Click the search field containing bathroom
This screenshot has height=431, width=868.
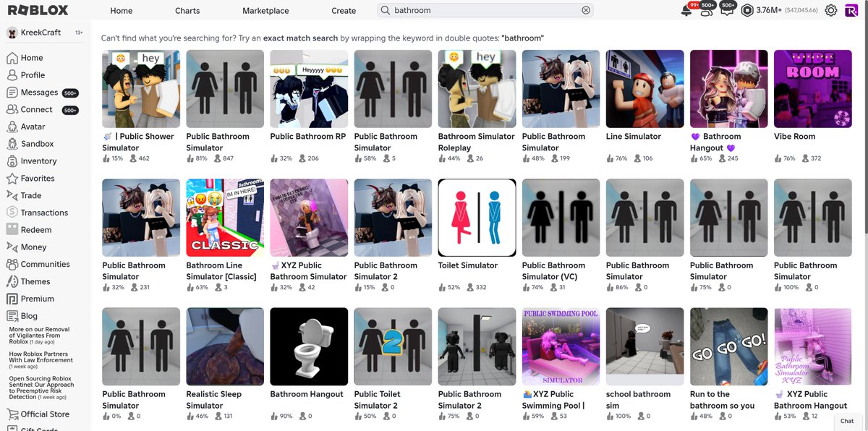tap(485, 11)
